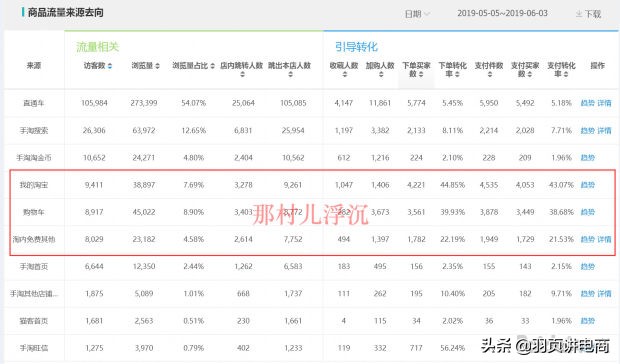The width and height of the screenshot is (620, 364).
Task: Open 趋势 link for 直通车 row
Action: (x=588, y=103)
